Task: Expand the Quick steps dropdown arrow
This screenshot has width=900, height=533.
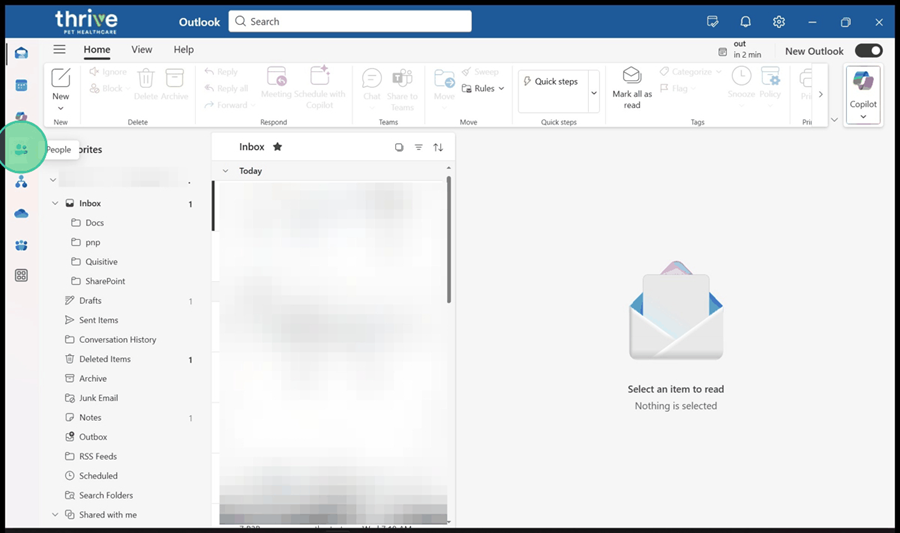Action: [594, 92]
